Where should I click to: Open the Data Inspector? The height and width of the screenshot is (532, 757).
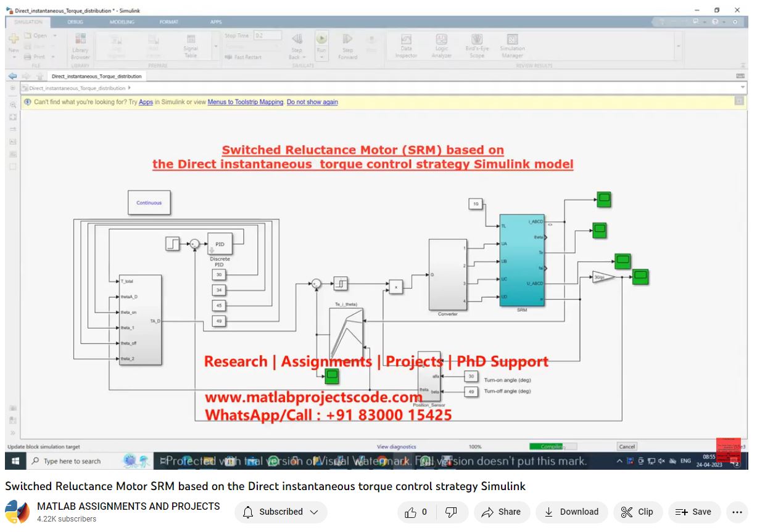coord(406,46)
